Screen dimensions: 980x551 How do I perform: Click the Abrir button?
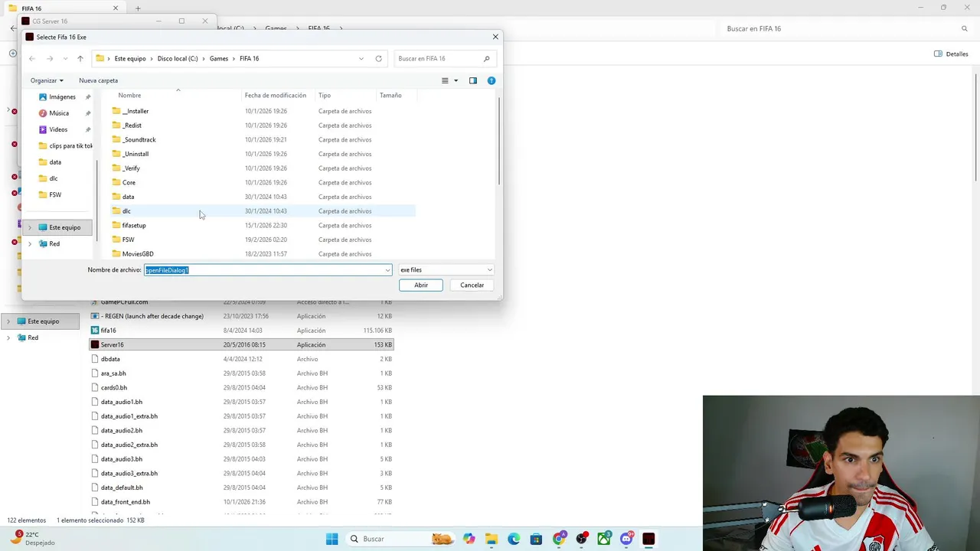pyautogui.click(x=421, y=285)
